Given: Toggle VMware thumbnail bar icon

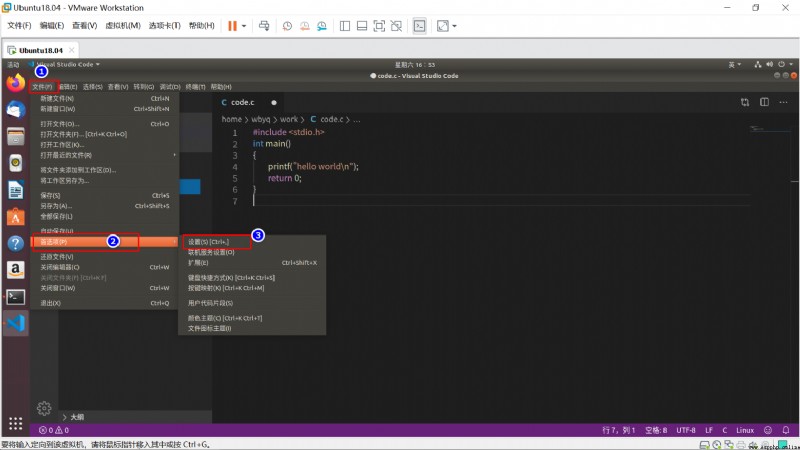Looking at the screenshot, I should point(362,26).
